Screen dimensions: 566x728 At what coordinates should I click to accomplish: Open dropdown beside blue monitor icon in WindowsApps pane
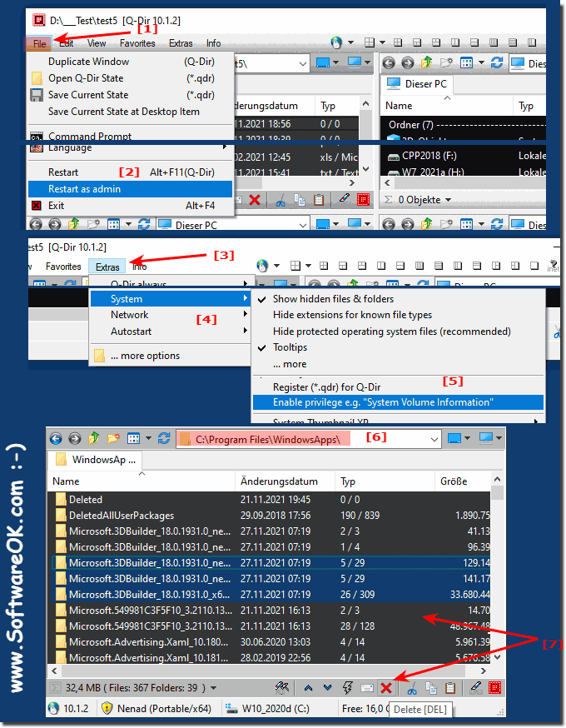(467, 438)
